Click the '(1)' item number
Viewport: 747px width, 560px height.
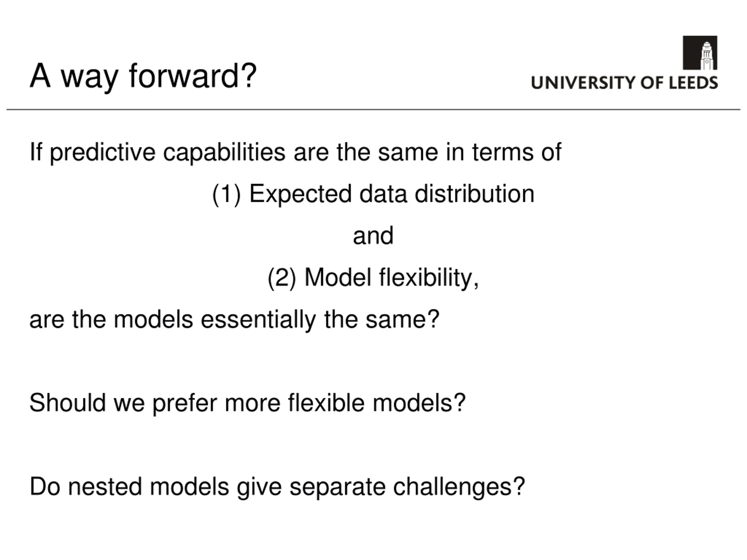click(x=227, y=195)
